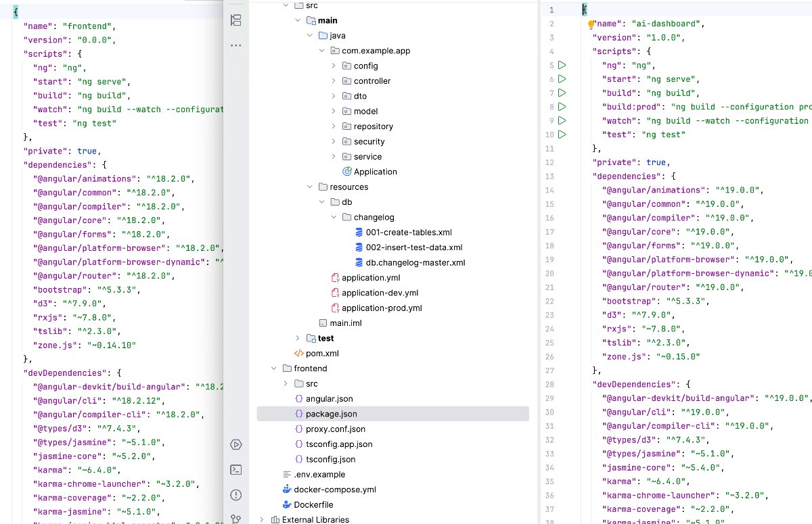Open the Git tool window icon
This screenshot has width=812, height=524.
(235, 519)
